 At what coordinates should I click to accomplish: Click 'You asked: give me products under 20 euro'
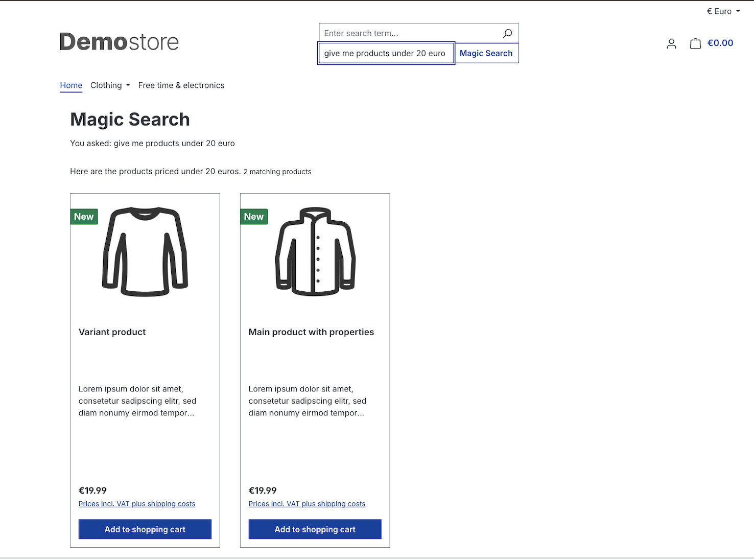pos(152,144)
